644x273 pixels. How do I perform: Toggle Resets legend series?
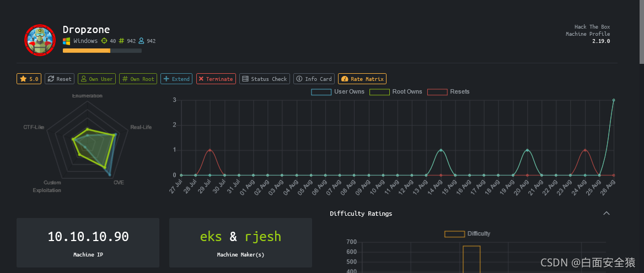point(448,92)
